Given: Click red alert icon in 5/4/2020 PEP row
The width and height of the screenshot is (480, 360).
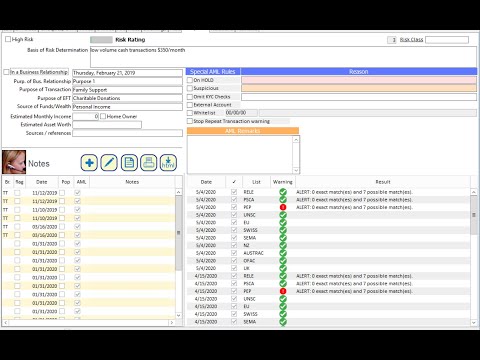Looking at the screenshot, I should (x=283, y=207).
